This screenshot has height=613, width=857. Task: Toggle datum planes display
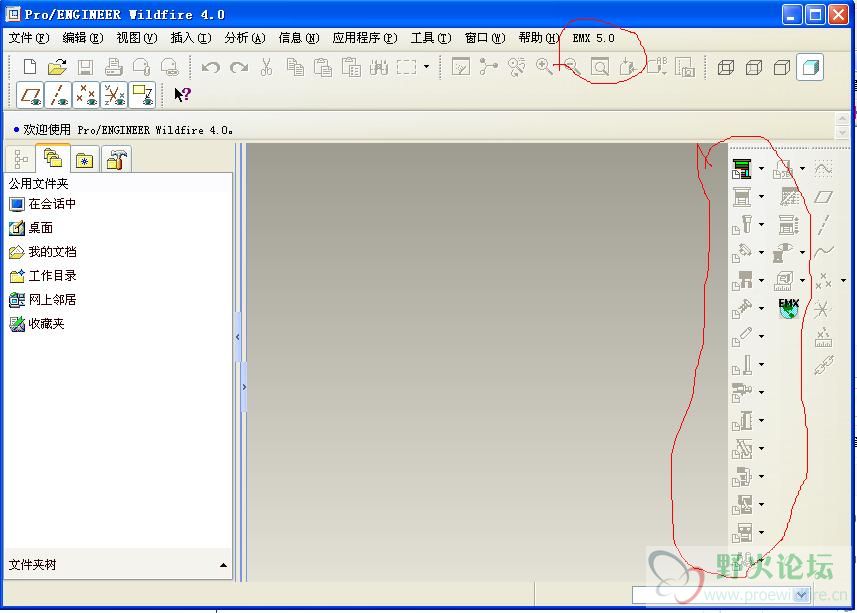click(x=31, y=95)
